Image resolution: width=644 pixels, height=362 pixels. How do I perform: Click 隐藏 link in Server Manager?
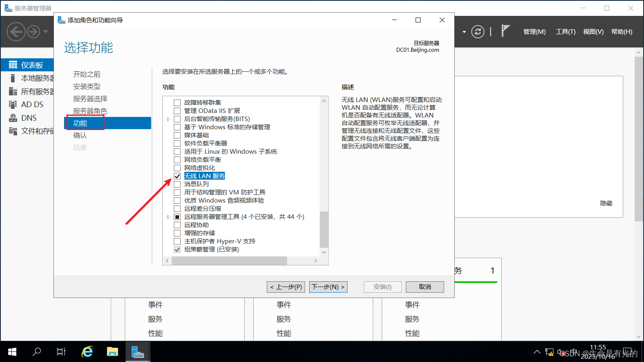[x=606, y=203]
